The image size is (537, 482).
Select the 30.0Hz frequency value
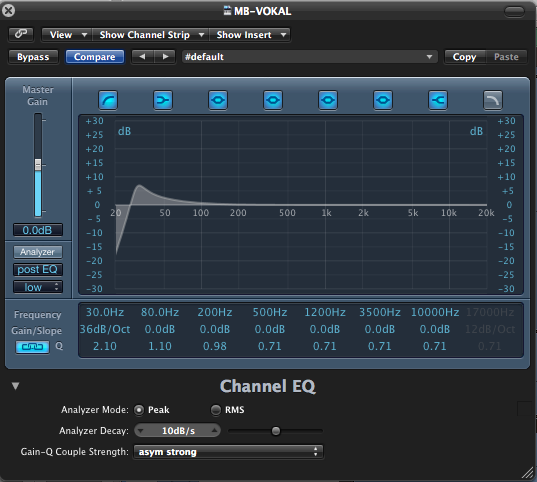coord(105,312)
